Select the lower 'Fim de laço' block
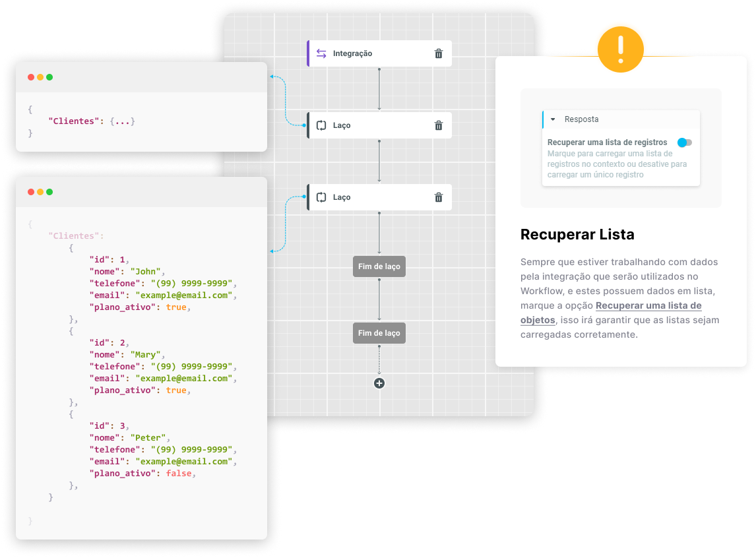 [379, 333]
